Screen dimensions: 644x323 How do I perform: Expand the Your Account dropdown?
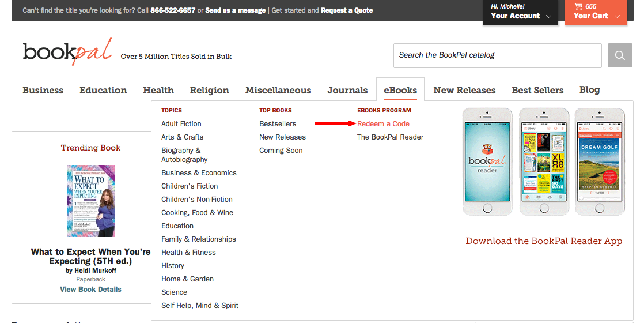pyautogui.click(x=520, y=12)
